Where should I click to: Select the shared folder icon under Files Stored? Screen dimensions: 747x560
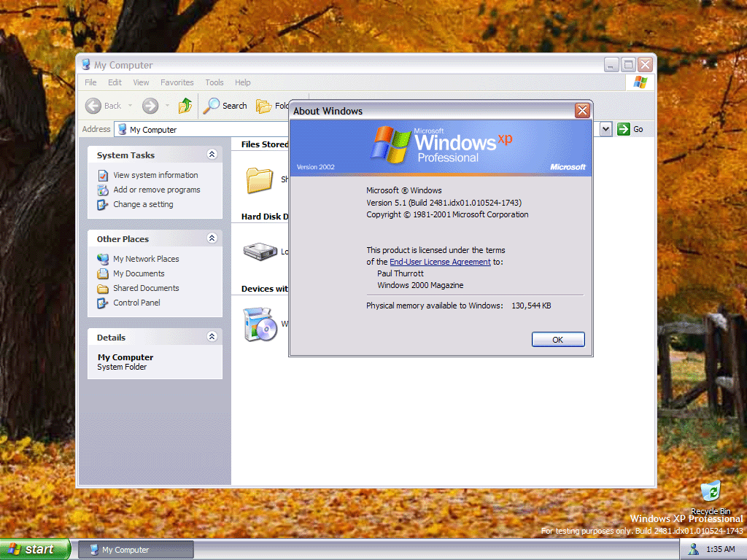(x=260, y=180)
